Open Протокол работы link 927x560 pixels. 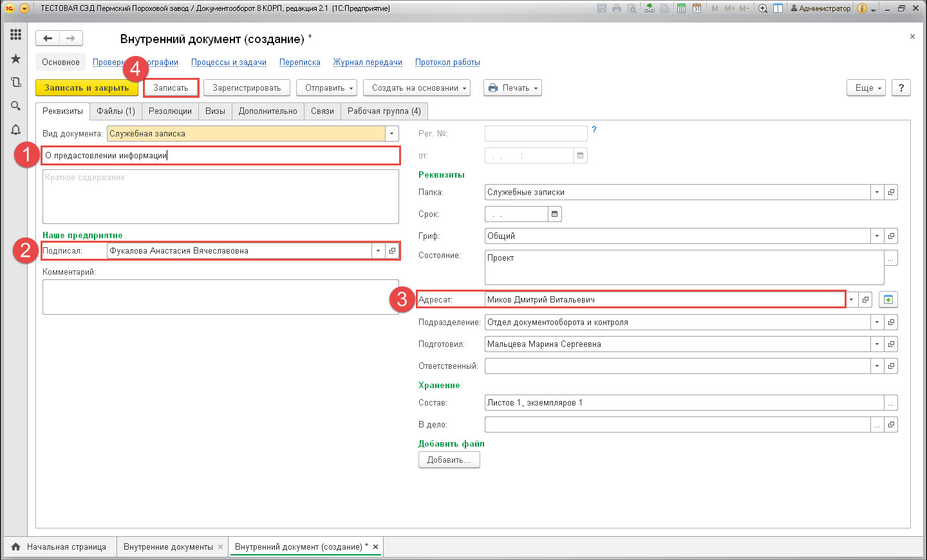447,62
